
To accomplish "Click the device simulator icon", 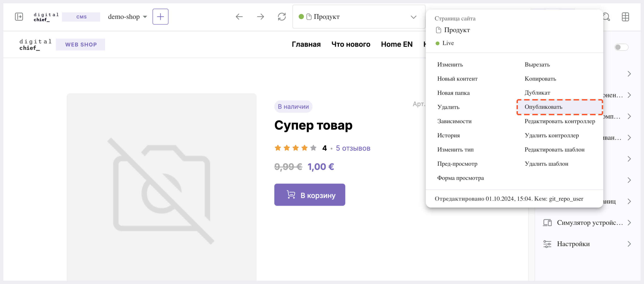I will [x=547, y=223].
